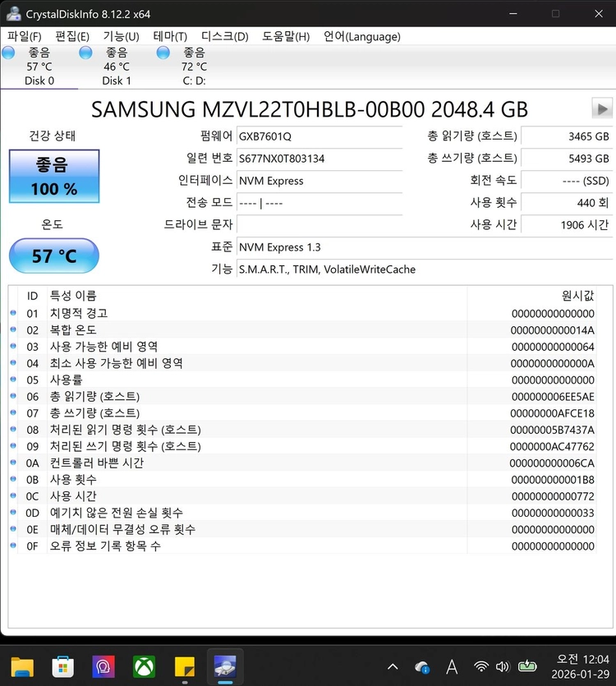Open the 언어(Language) menu

362,36
